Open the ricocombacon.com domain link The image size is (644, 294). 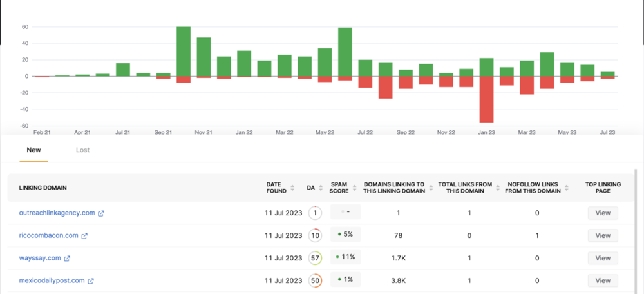pos(48,235)
